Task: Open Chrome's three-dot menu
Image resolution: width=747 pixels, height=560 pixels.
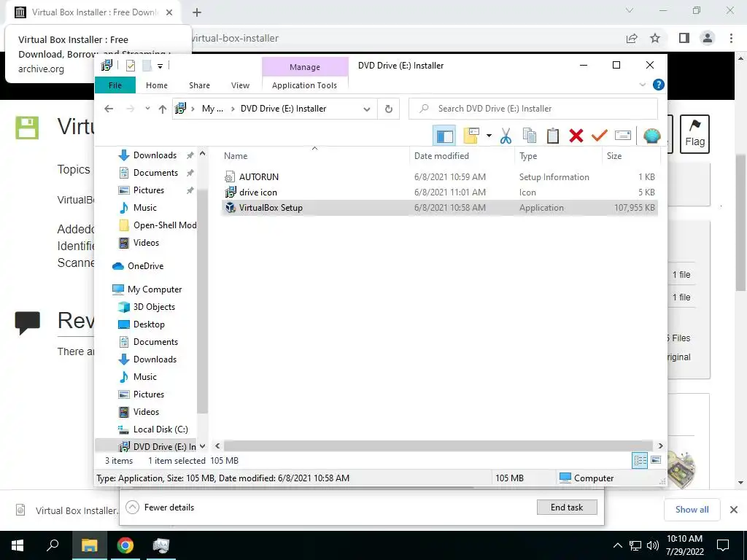Action: click(x=731, y=38)
